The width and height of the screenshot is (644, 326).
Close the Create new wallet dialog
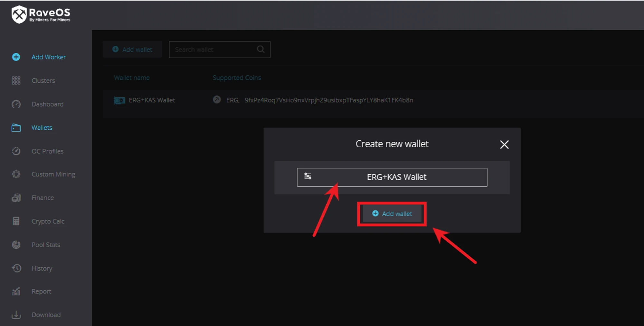(x=504, y=145)
